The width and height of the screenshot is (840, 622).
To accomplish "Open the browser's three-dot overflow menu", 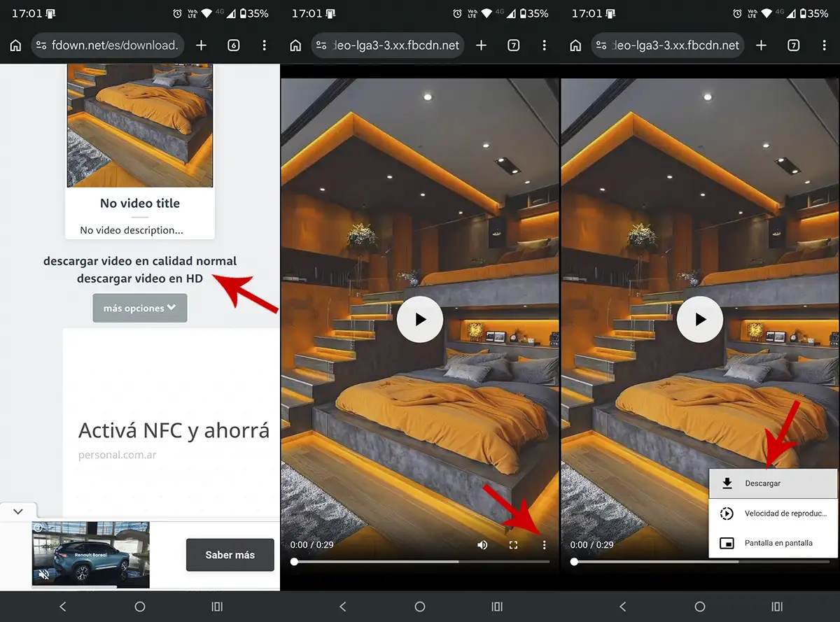I will click(265, 45).
